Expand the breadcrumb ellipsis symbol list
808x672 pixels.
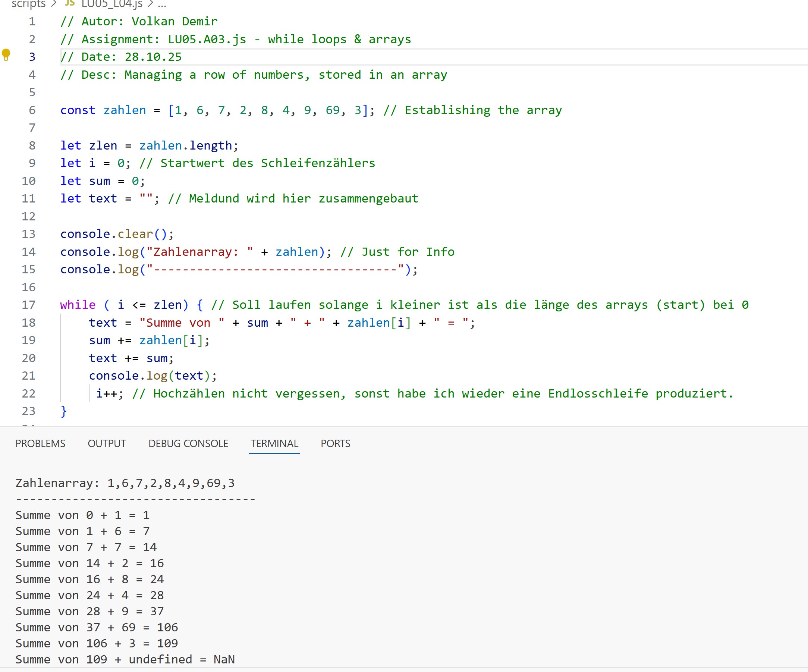coord(162,4)
